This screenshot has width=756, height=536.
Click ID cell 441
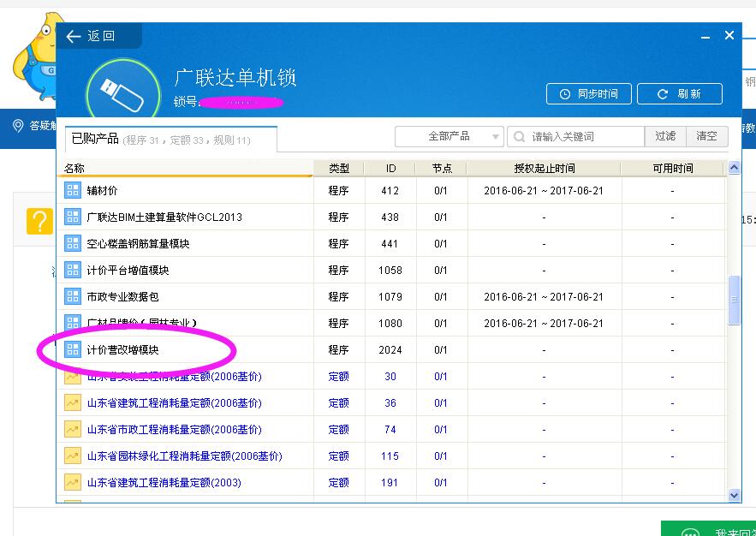390,244
